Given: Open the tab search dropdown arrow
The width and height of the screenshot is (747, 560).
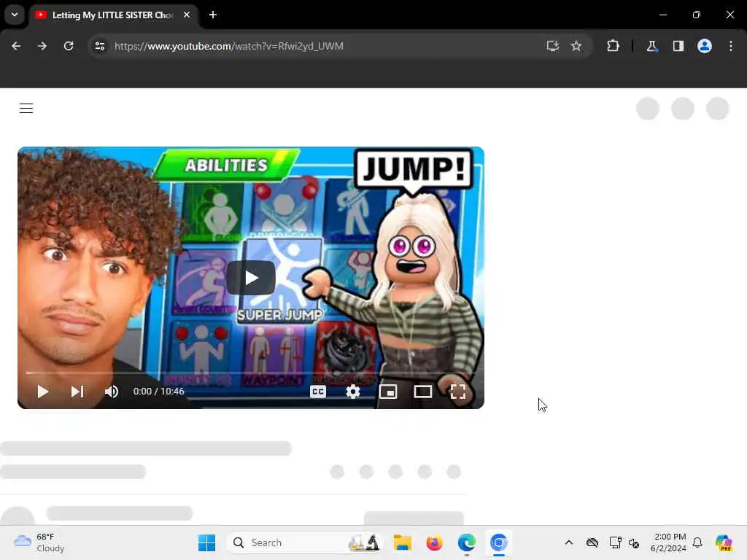Looking at the screenshot, I should [x=15, y=15].
